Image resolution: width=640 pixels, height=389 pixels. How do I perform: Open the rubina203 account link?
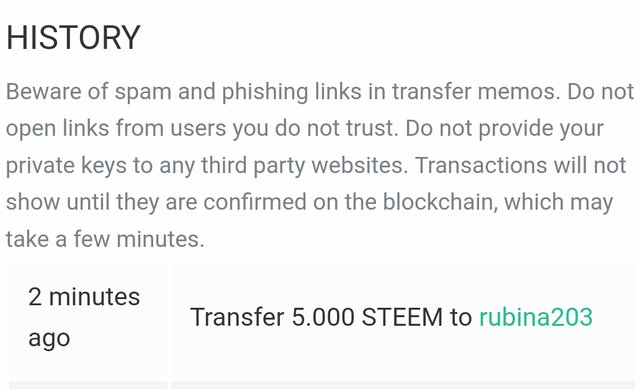tap(536, 317)
